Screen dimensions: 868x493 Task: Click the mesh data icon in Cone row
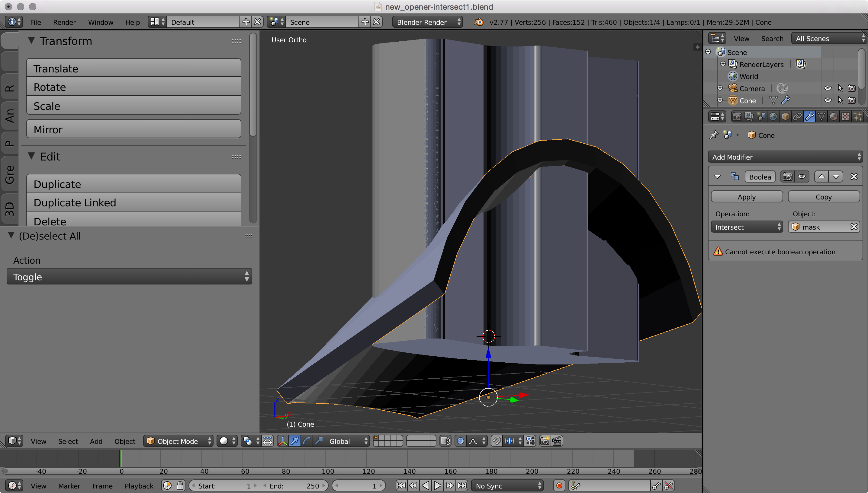coord(773,100)
